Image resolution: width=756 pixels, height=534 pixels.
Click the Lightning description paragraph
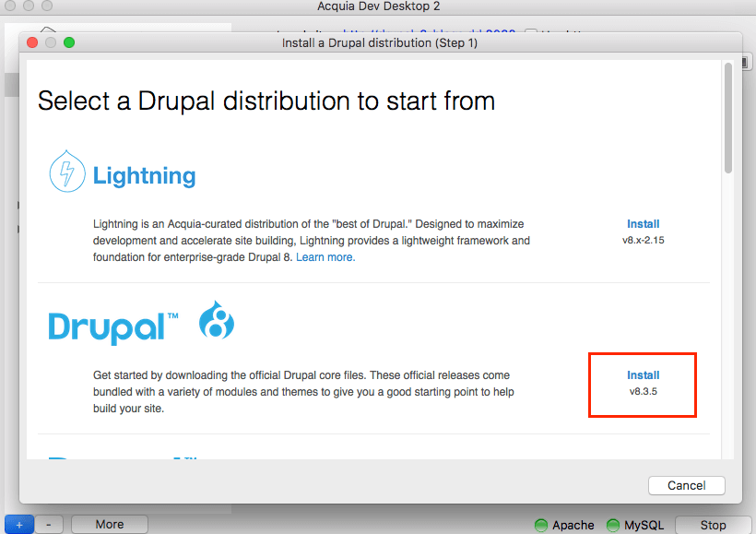pyautogui.click(x=312, y=240)
